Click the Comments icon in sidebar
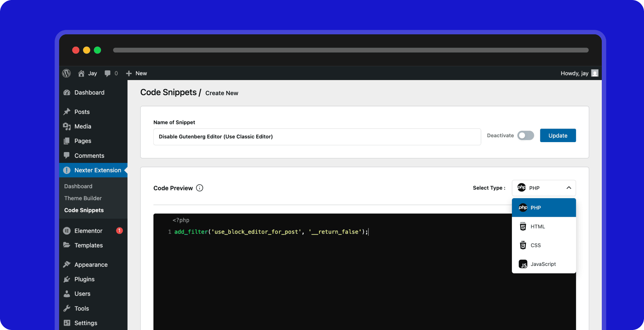The height and width of the screenshot is (330, 644). coord(67,155)
